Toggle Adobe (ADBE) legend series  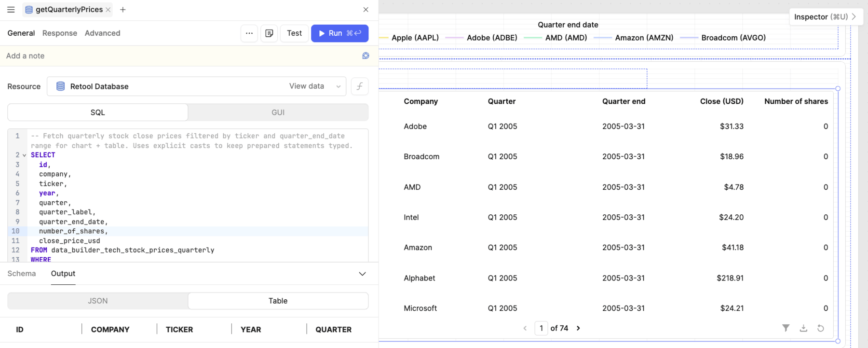(481, 38)
